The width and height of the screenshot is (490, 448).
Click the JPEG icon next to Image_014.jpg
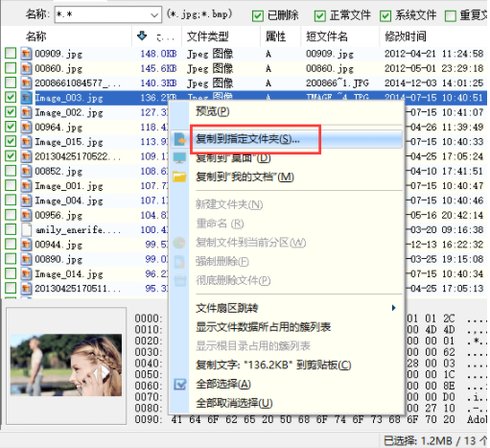point(26,273)
